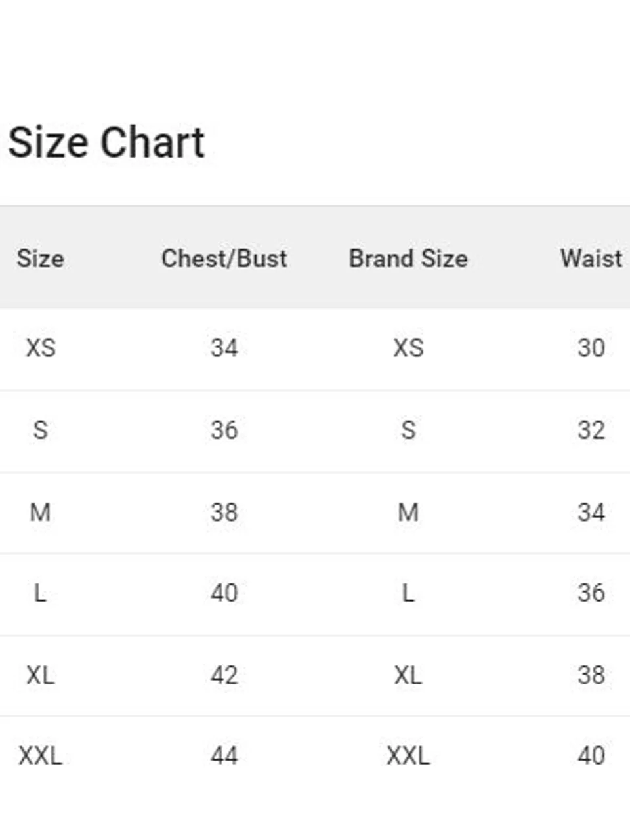
Task: Choose the L size row label
Action: [40, 593]
